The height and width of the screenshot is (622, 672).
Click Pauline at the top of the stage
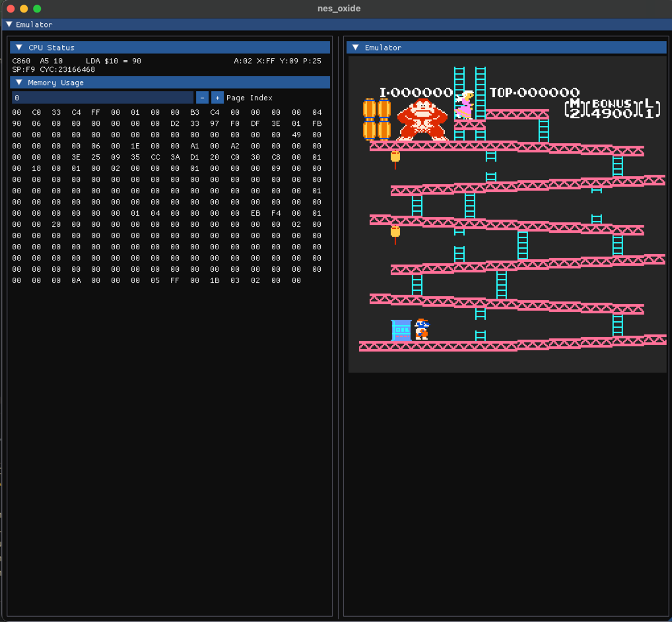pos(465,105)
